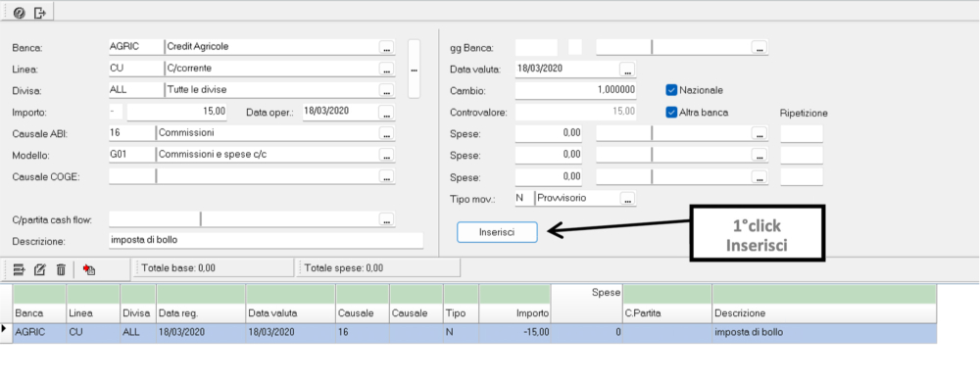Click the Totale spese: 0,00 label

pyautogui.click(x=344, y=268)
